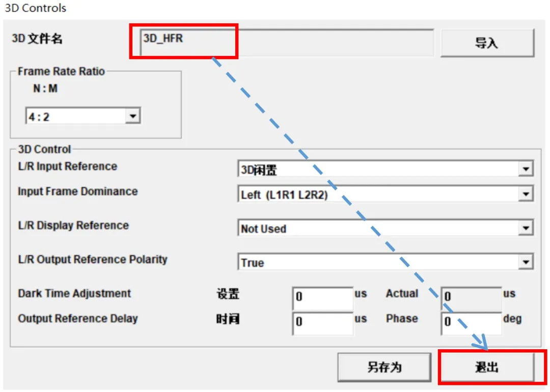Click the Dark Time Actual value field
Image resolution: width=550 pixels, height=392 pixels.
[x=471, y=297]
